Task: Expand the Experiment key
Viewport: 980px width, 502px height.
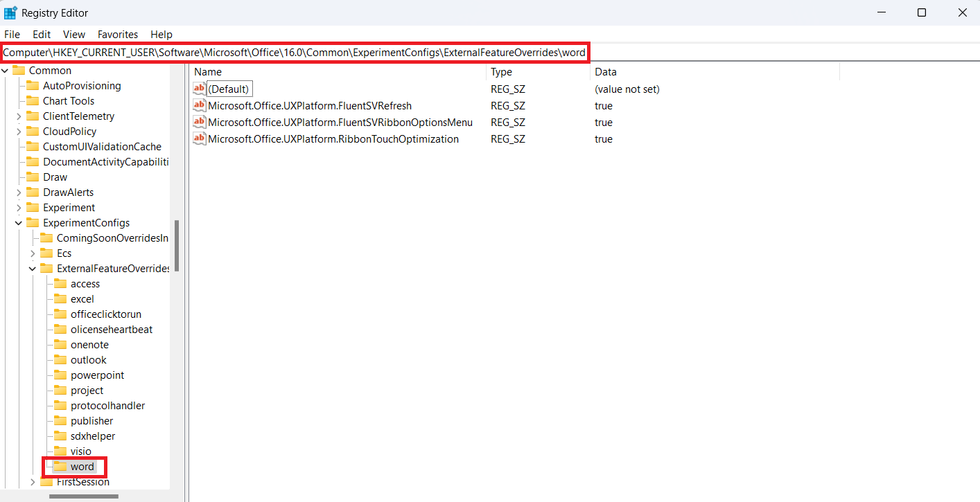Action: coord(19,208)
